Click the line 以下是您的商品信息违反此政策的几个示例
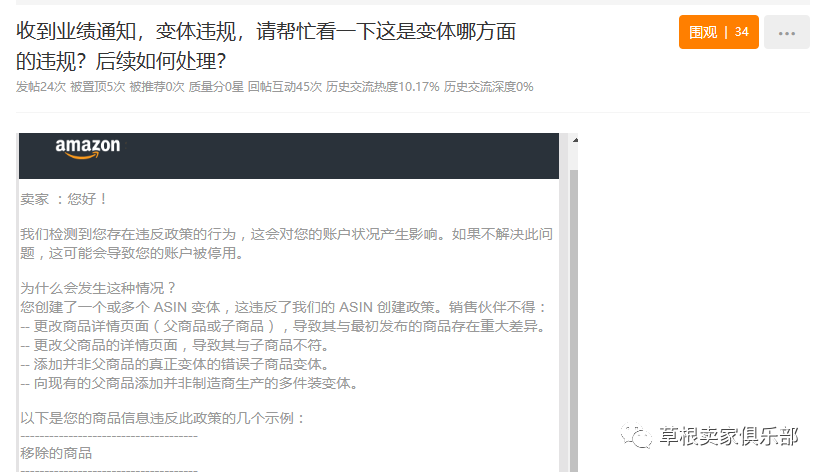This screenshot has width=825, height=472. click(x=163, y=418)
